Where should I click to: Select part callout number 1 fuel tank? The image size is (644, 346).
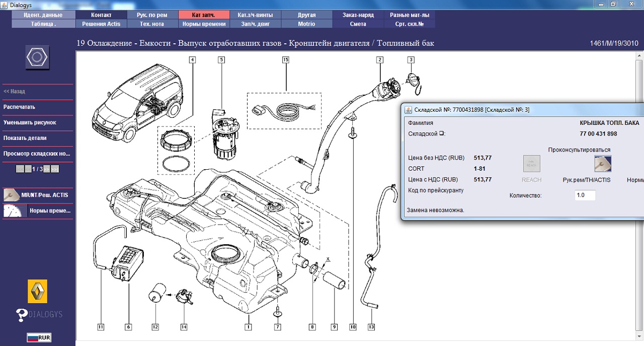coord(248,327)
